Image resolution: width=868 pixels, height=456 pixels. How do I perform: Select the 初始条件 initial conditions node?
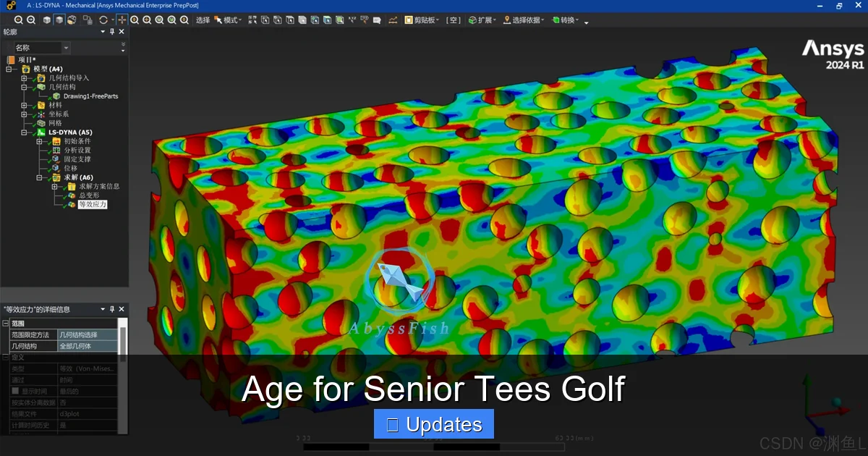(x=77, y=141)
